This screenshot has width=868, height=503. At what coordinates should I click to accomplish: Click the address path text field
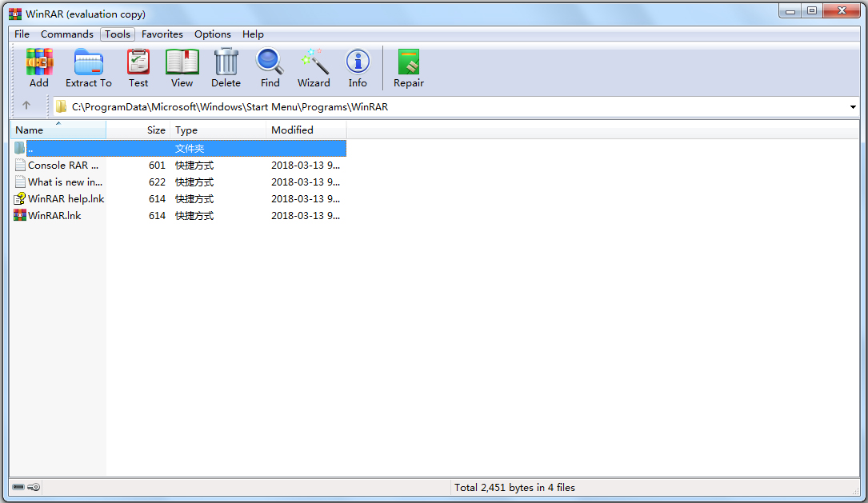(457, 107)
